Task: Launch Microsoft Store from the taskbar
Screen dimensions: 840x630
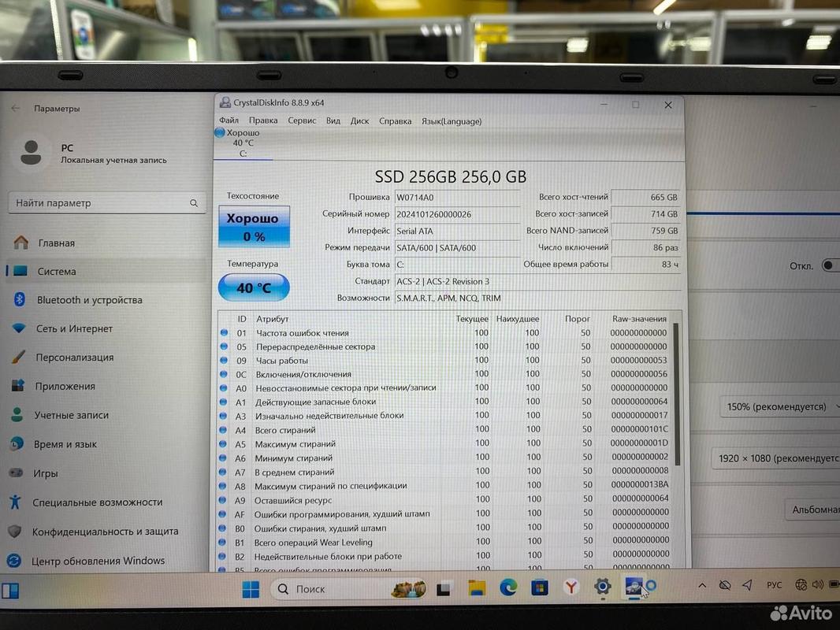Action: tap(540, 587)
